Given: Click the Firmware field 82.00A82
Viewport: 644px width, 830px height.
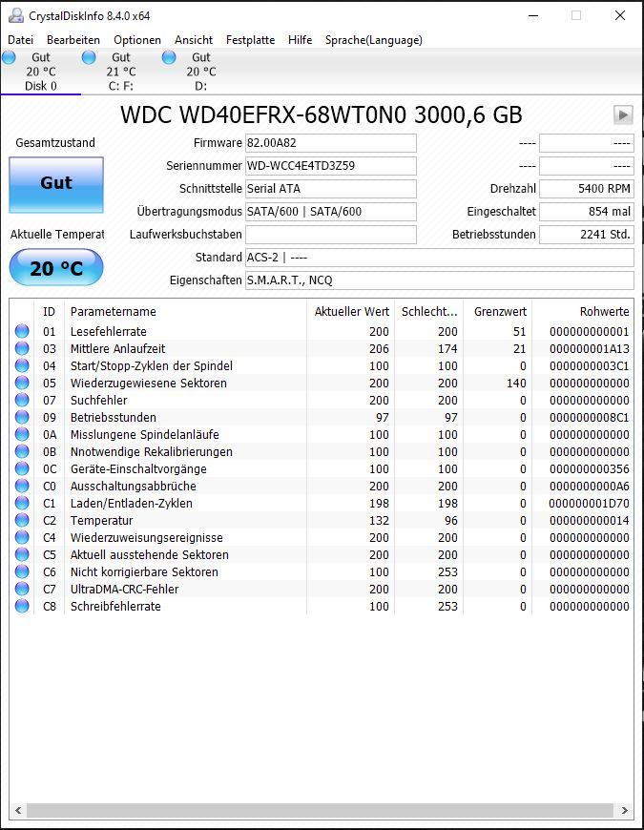Looking at the screenshot, I should pyautogui.click(x=331, y=143).
